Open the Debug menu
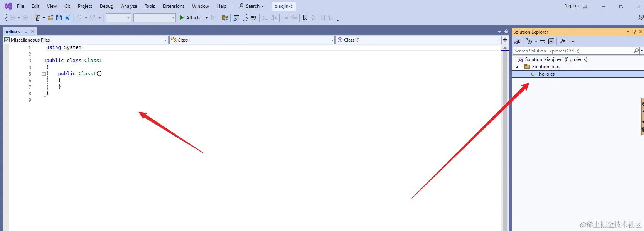The image size is (644, 231). (106, 6)
